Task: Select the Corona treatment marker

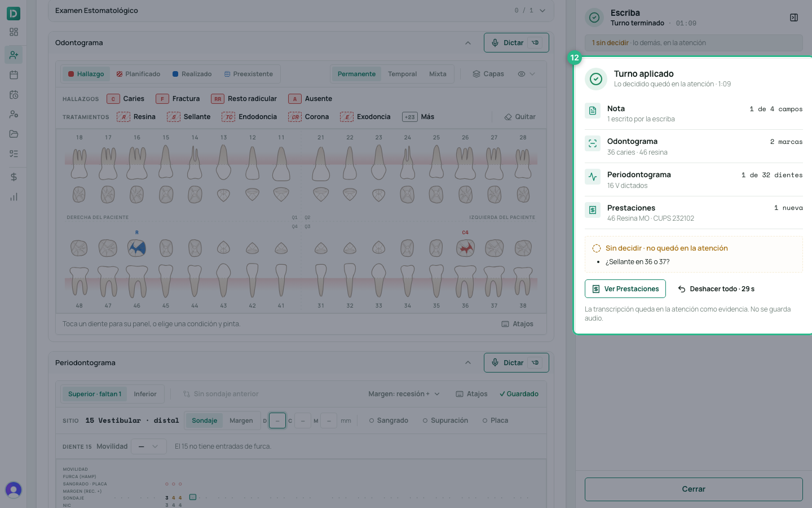Action: pyautogui.click(x=308, y=117)
